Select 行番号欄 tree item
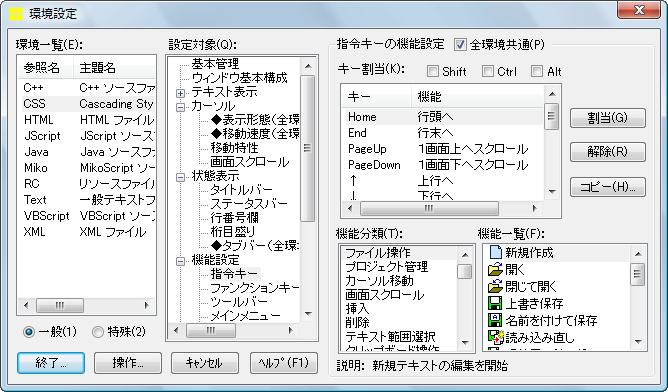Screen dimensions: 668x392 click(x=234, y=218)
